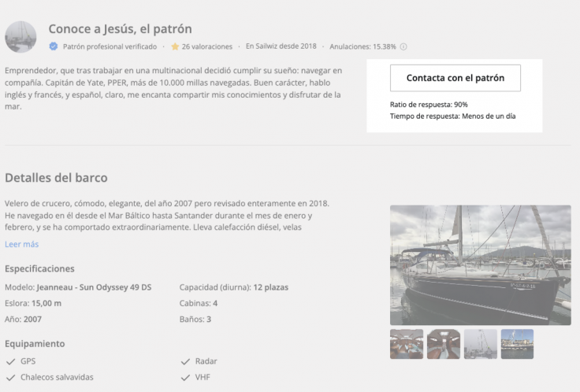
Task: Click the Chalecos salvavidas label
Action: coord(57,377)
